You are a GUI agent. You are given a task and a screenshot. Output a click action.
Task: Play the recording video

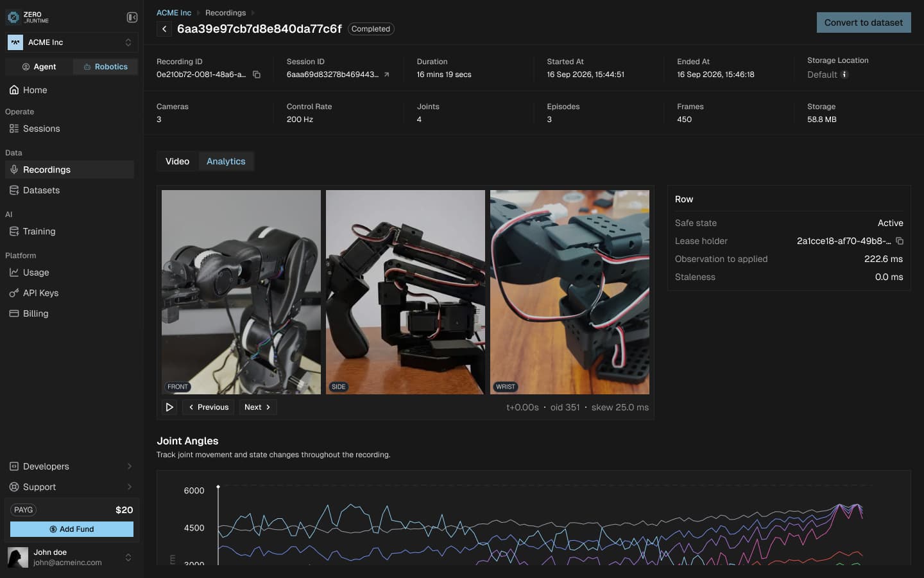(169, 407)
